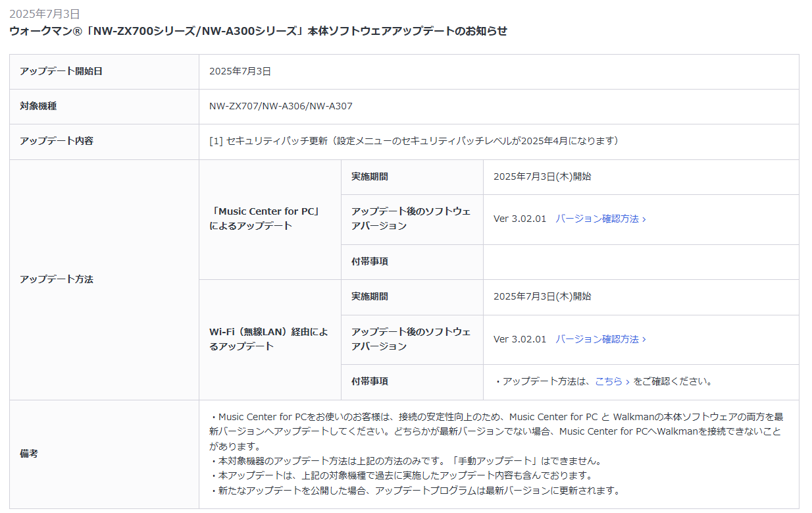Screen dimensions: 812x513
Task: Open the こちら update method link
Action: [612, 381]
